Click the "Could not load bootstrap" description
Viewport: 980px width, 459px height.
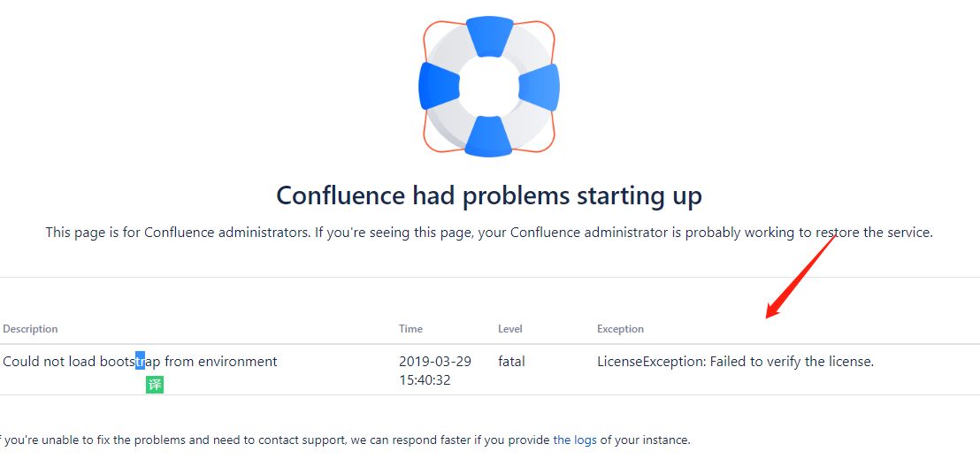tap(140, 362)
